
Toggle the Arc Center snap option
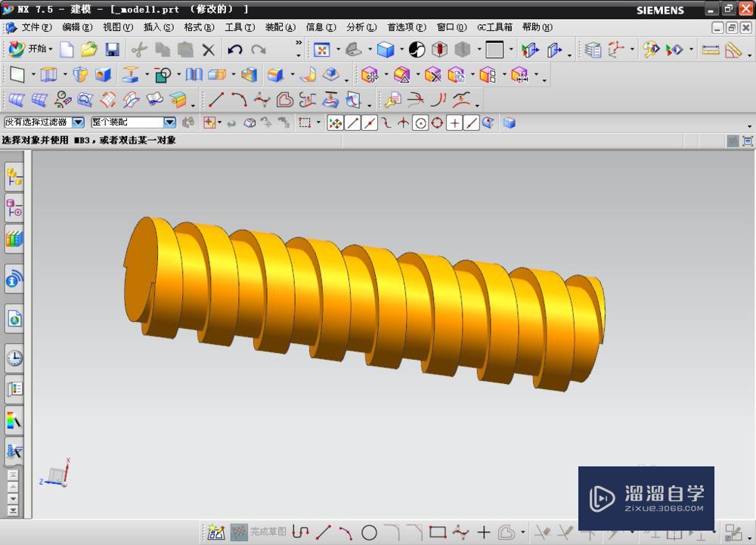click(x=420, y=123)
